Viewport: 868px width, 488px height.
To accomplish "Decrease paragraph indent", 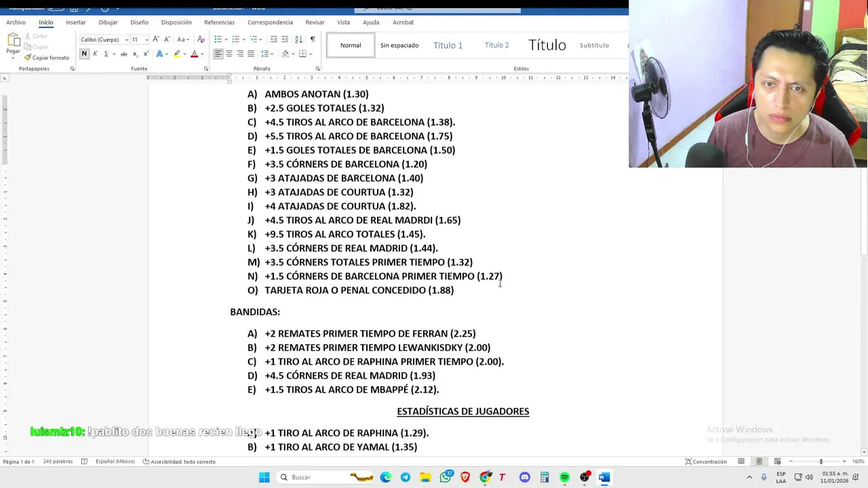I will click(273, 39).
